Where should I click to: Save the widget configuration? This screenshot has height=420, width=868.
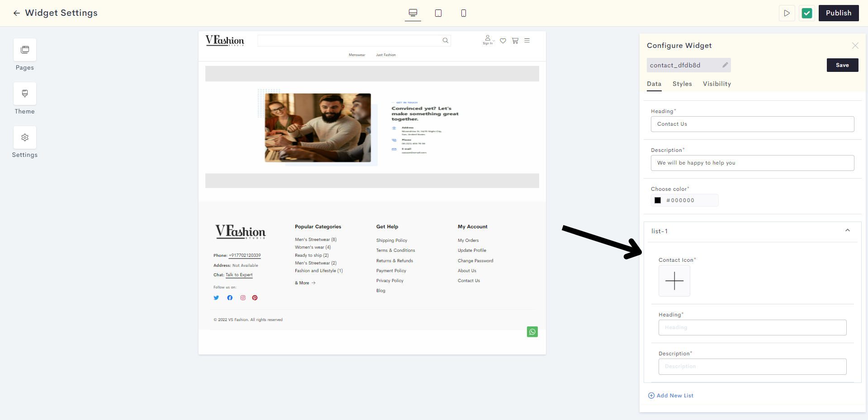point(842,65)
